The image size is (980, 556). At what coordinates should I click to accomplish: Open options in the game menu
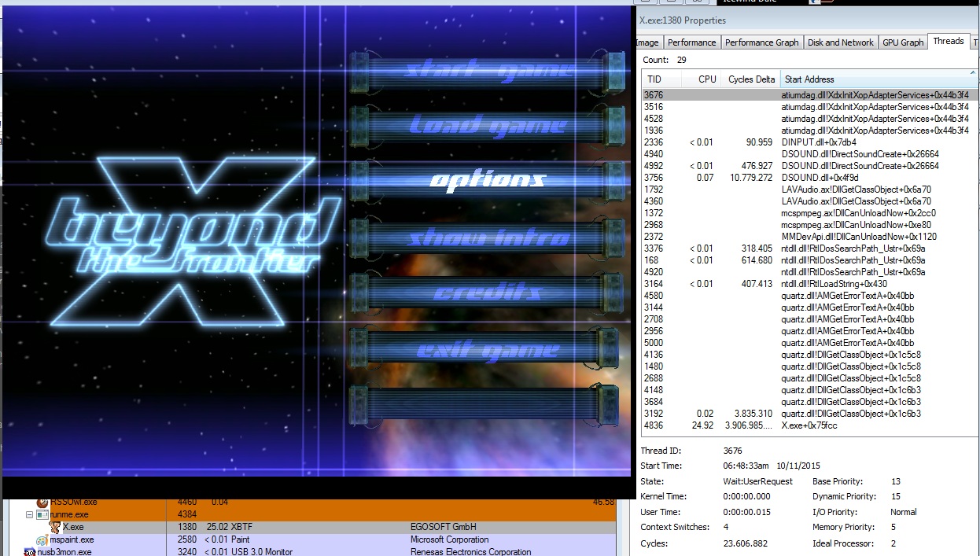tap(488, 180)
